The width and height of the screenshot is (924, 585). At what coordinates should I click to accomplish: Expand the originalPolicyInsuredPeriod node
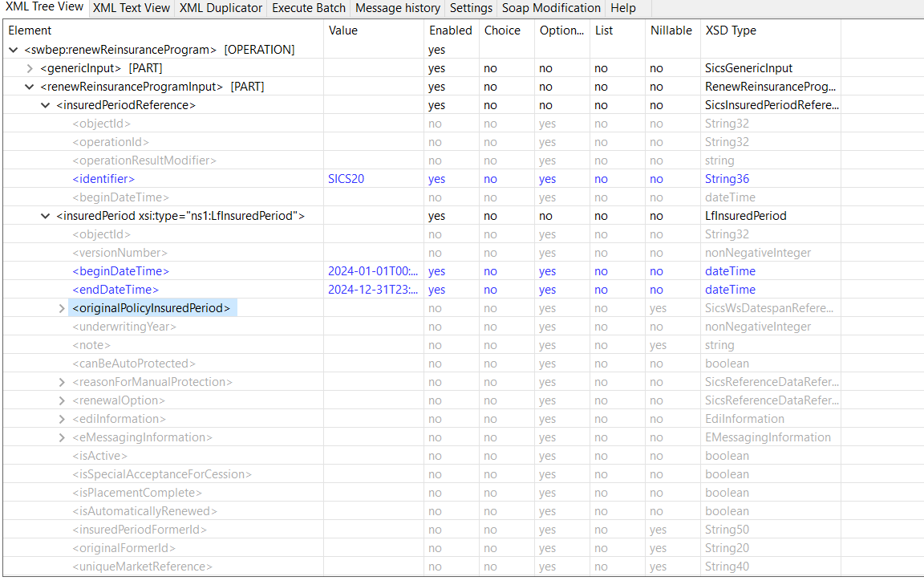pos(62,308)
